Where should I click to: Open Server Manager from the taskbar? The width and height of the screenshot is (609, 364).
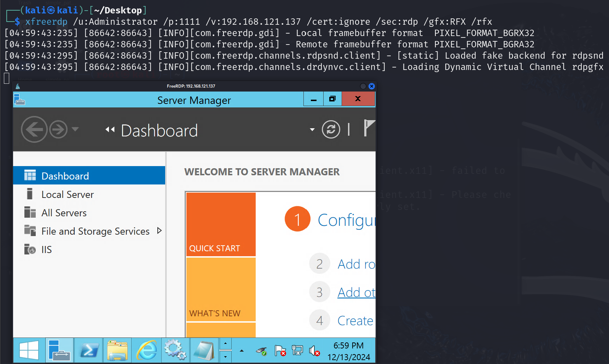pyautogui.click(x=59, y=350)
